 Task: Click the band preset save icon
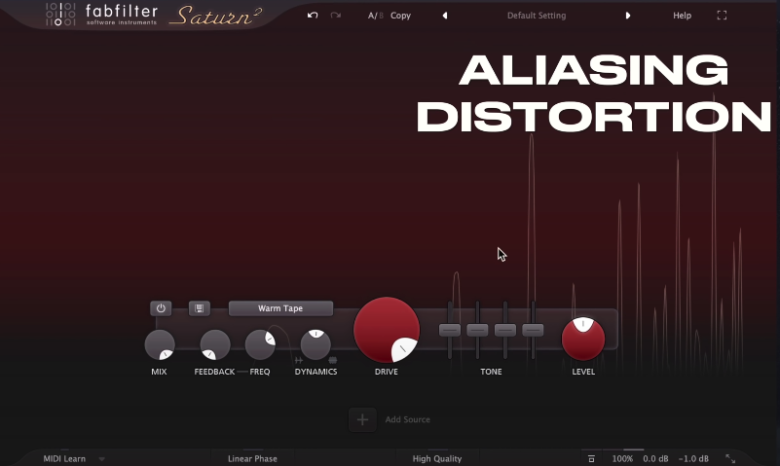pos(199,308)
